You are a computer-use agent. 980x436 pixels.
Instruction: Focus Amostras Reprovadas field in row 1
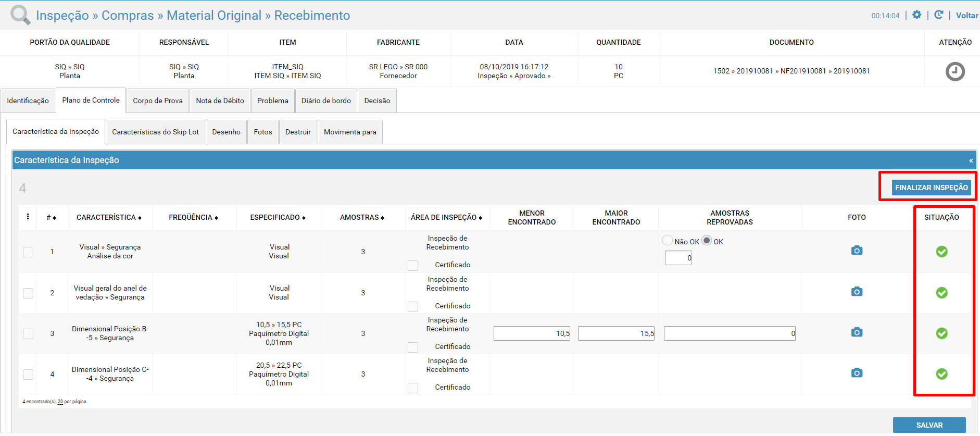[x=679, y=258]
